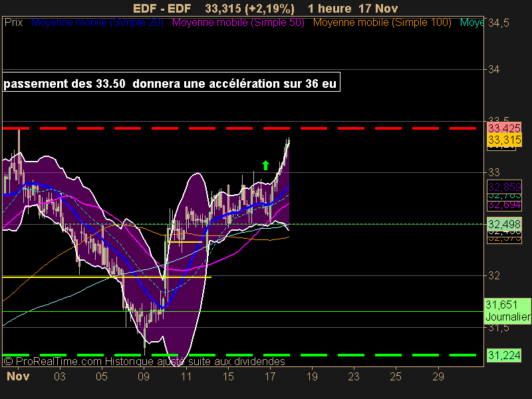
Task: Select the green dashed support line
Action: (239, 355)
